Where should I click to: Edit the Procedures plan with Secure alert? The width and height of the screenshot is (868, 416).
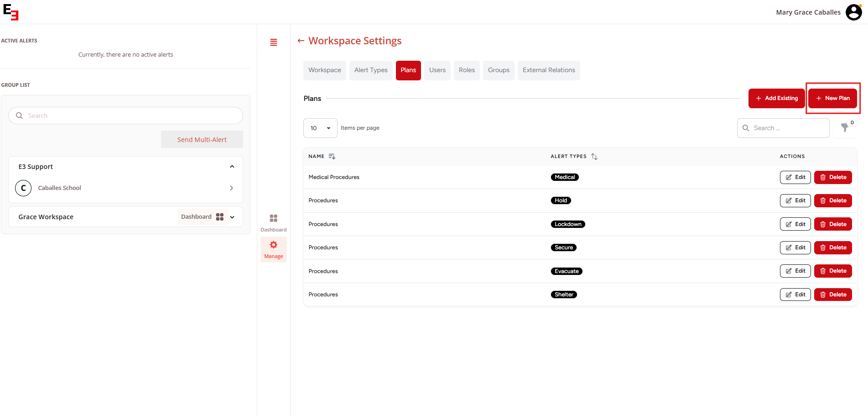pyautogui.click(x=795, y=247)
